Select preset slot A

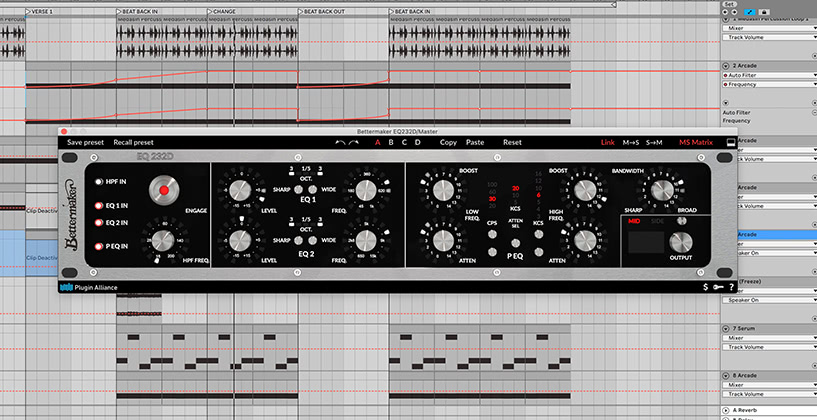[378, 142]
